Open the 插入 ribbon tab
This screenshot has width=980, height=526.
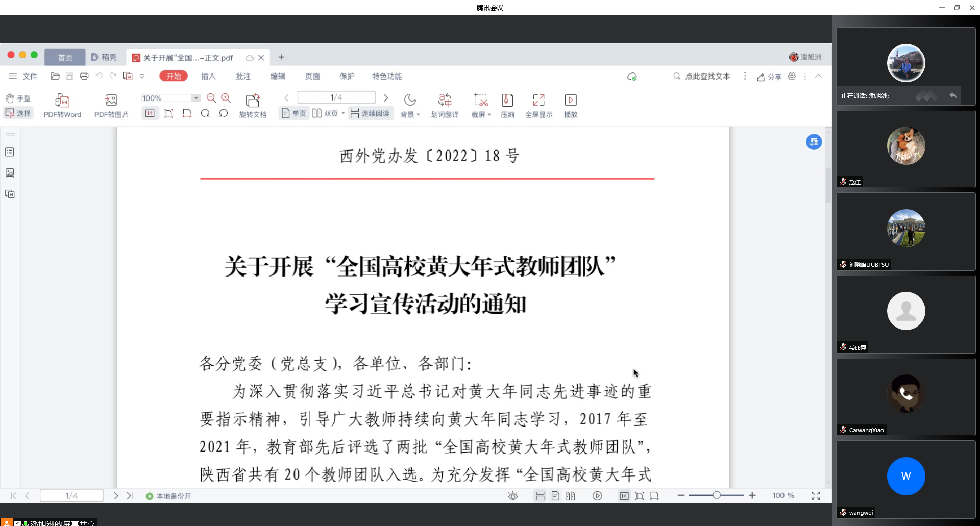point(208,76)
